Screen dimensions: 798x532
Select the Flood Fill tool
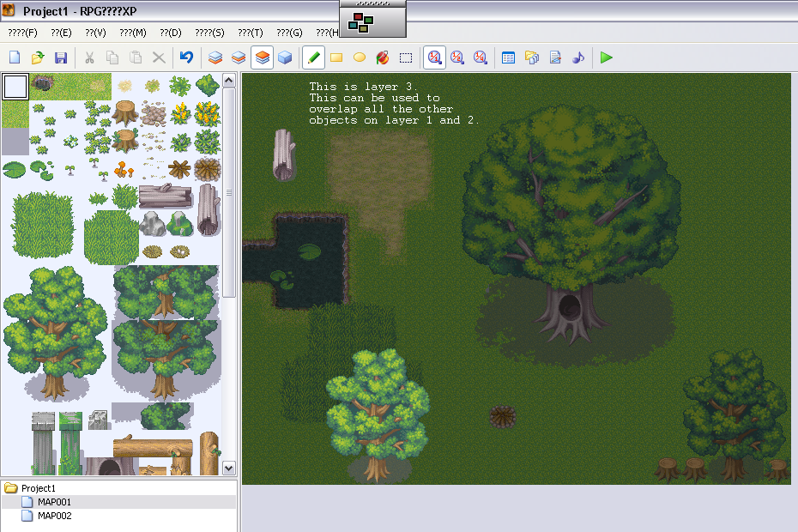coord(383,57)
